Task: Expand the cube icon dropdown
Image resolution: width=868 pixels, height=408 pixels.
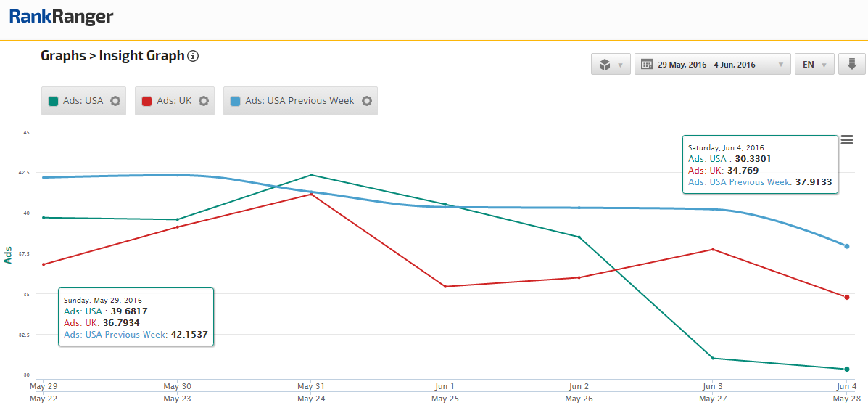Action: tap(611, 65)
